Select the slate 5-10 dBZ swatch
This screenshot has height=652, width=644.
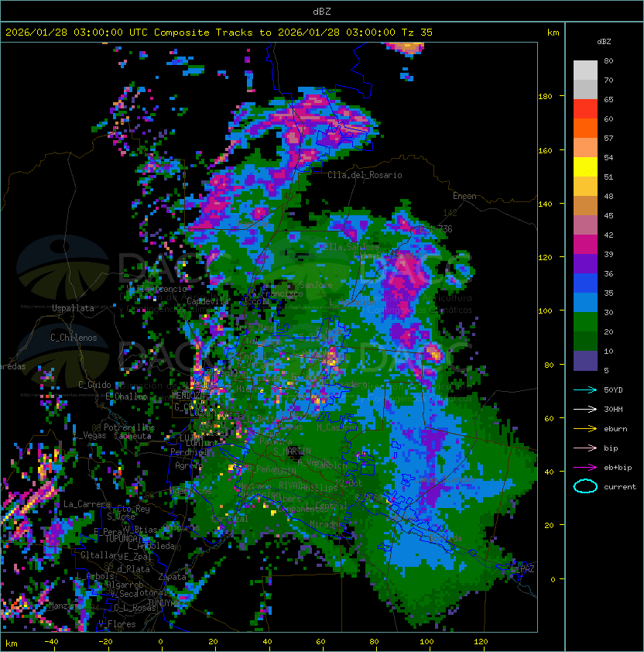coord(585,361)
